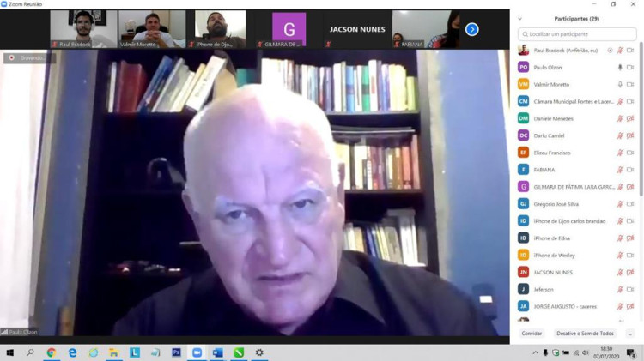Click iPhone de Djon's camera icon
This screenshot has height=361, width=644.
point(630,221)
